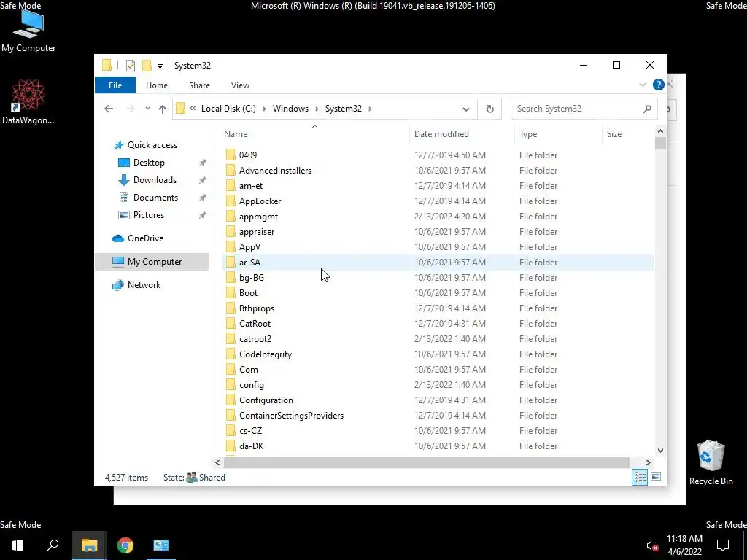Screen dimensions: 747x560
Task: Open the DataWagon desktop shortcut
Action: (x=28, y=102)
